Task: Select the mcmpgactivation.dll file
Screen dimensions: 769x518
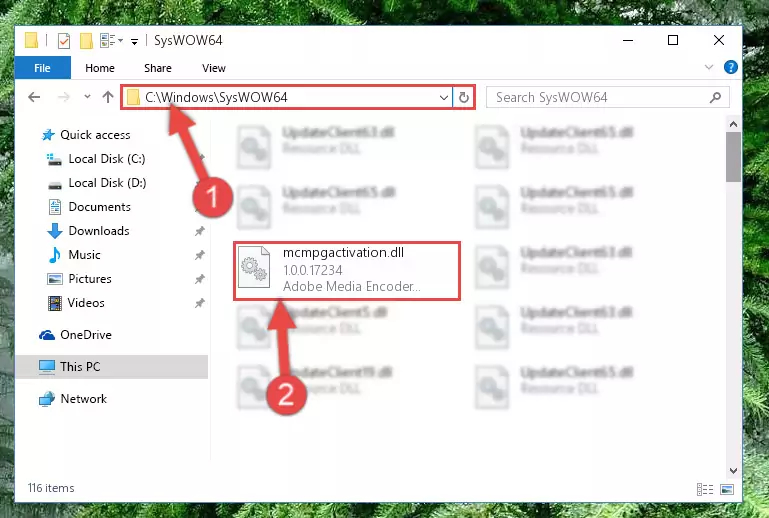Action: pos(347,270)
